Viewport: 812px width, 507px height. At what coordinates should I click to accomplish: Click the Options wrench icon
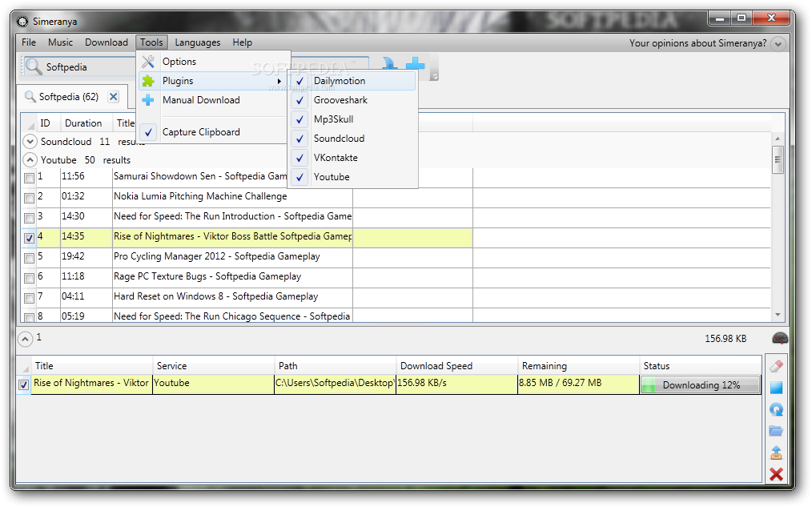click(148, 62)
